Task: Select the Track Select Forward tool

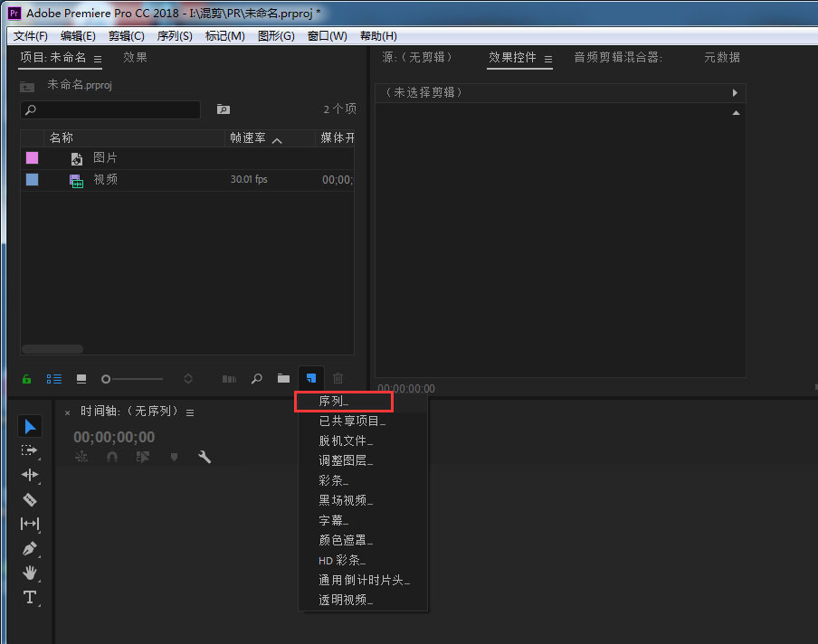Action: pyautogui.click(x=30, y=450)
